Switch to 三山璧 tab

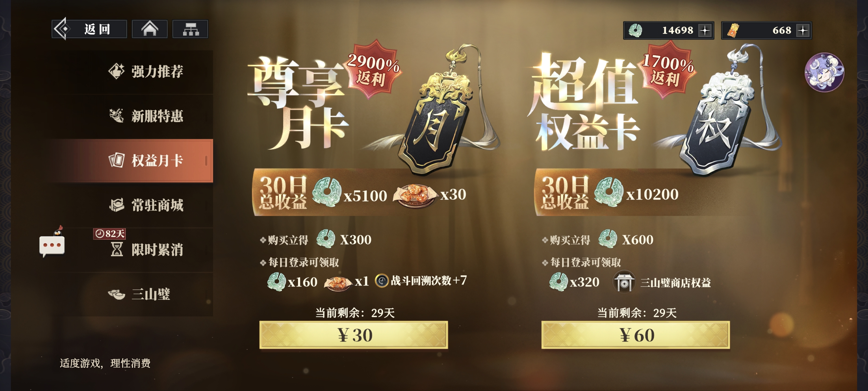tap(146, 294)
